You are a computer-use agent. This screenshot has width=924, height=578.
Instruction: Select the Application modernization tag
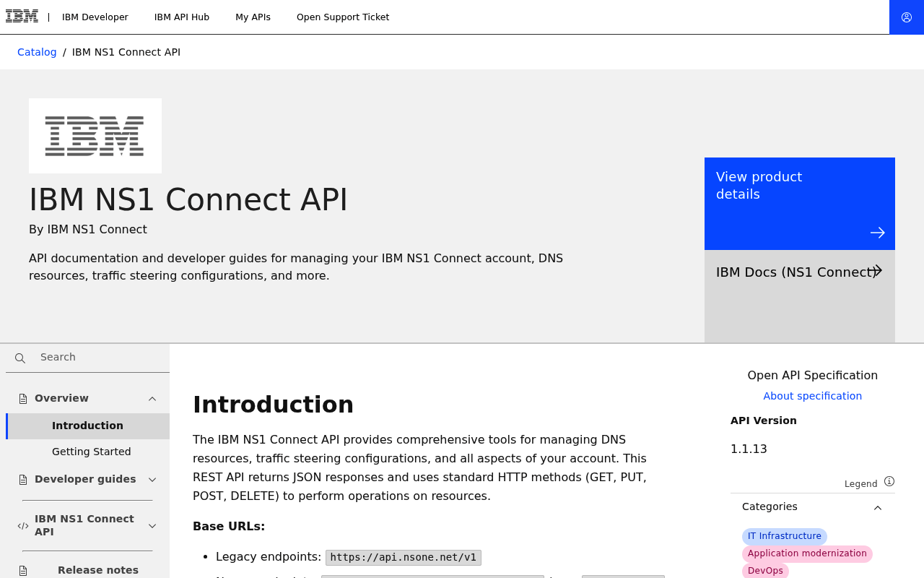(x=807, y=553)
